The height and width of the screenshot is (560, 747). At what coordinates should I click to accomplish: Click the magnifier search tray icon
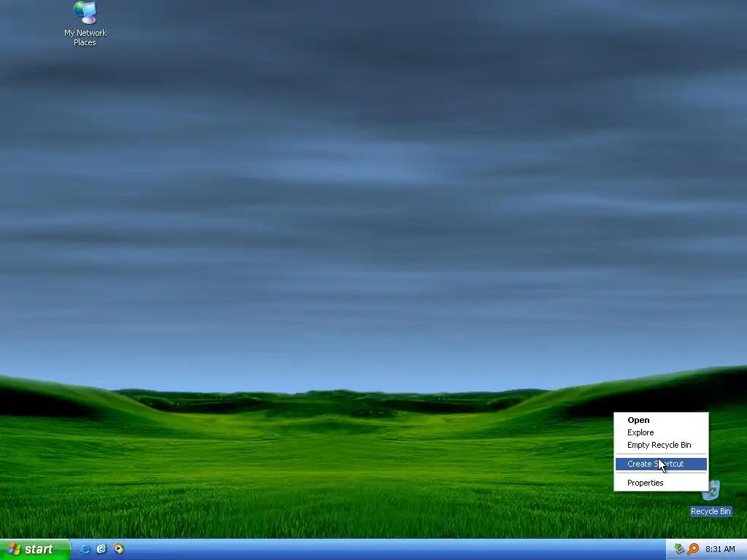[693, 549]
